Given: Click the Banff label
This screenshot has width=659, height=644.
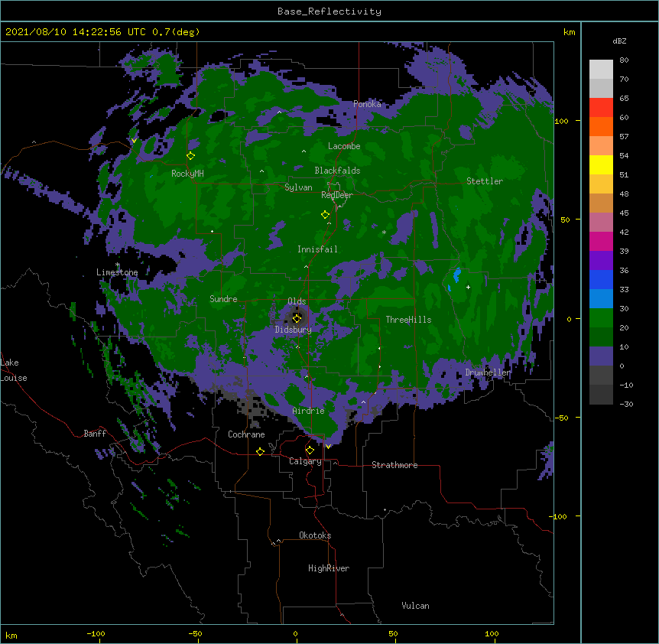Looking at the screenshot, I should (95, 434).
